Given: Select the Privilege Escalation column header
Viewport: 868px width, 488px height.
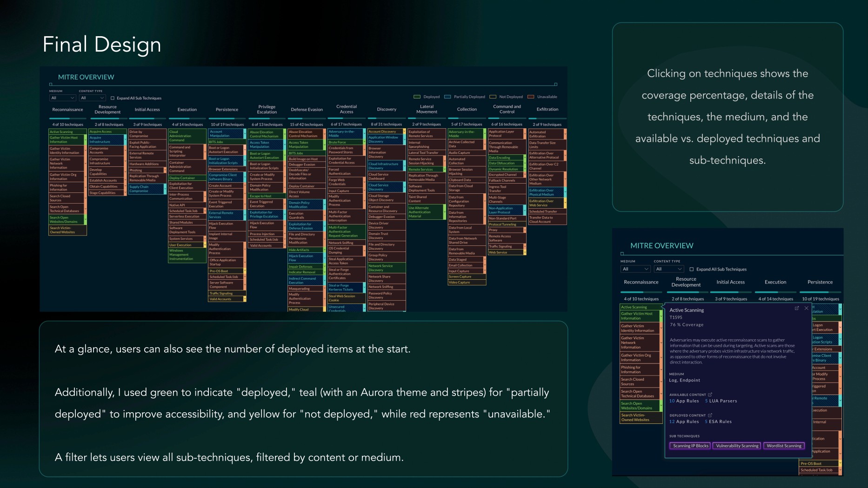Looking at the screenshot, I should [x=267, y=109].
